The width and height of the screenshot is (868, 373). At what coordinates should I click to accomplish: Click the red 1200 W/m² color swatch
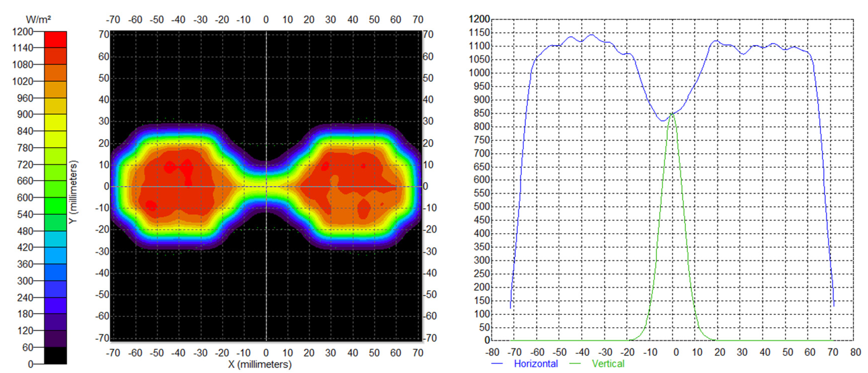55,39
